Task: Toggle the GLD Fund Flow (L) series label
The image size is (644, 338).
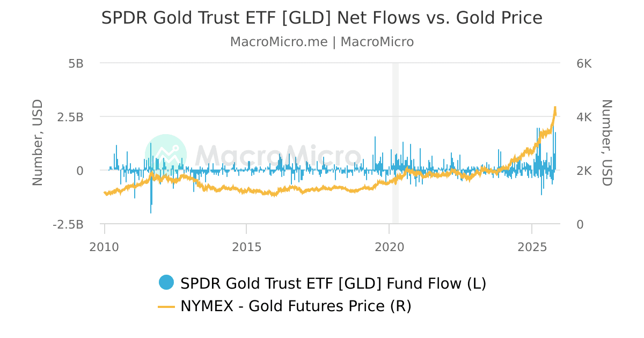Action: (333, 283)
